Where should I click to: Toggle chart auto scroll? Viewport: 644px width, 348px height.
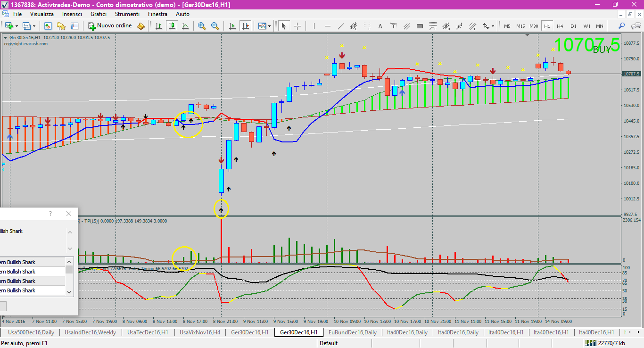[x=232, y=26]
